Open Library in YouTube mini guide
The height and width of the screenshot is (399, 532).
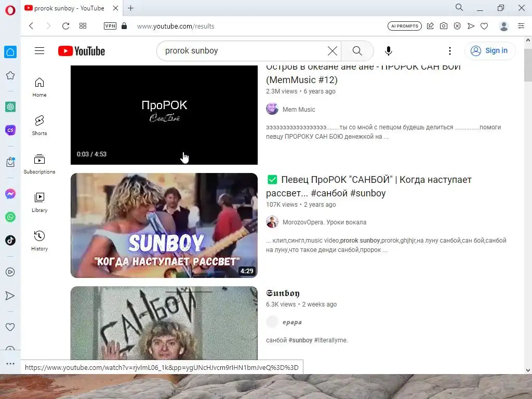(x=39, y=203)
